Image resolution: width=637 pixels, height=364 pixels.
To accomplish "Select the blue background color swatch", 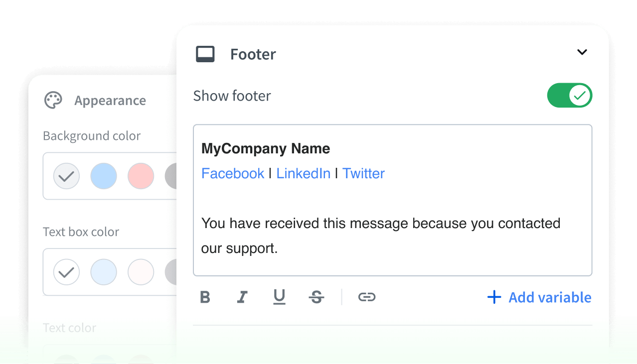I will point(104,176).
